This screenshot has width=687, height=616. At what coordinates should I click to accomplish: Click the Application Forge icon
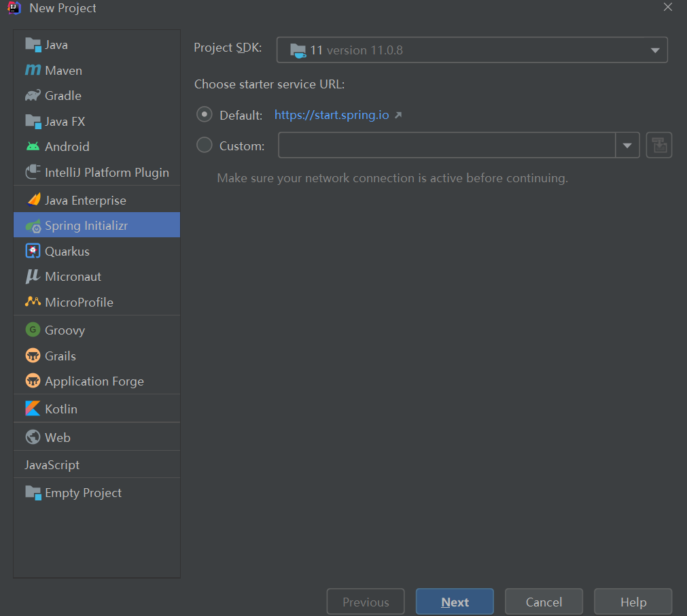coord(33,381)
